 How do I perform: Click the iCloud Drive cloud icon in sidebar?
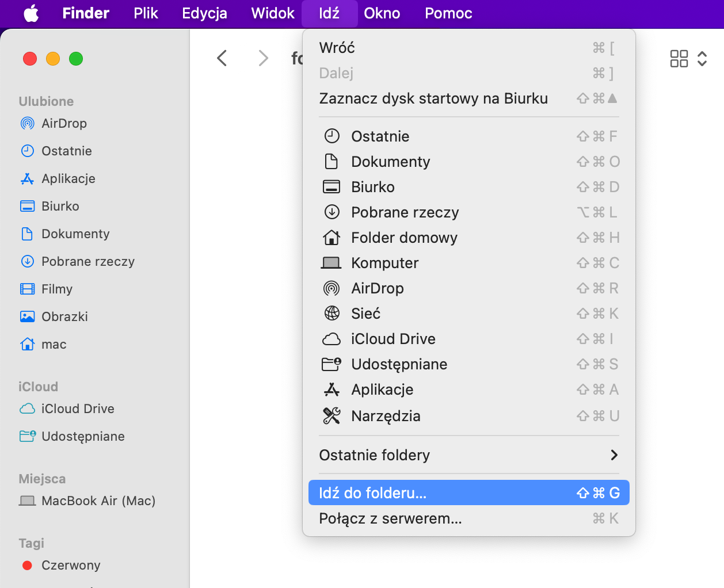coord(27,408)
